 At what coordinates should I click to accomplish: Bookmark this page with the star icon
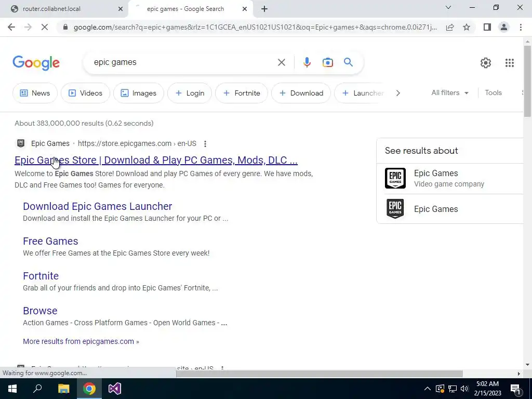[x=467, y=27]
